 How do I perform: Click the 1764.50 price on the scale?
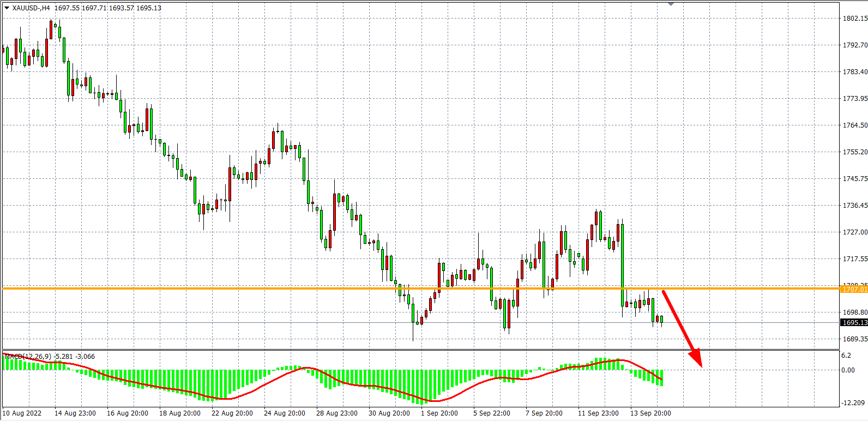tap(855, 125)
